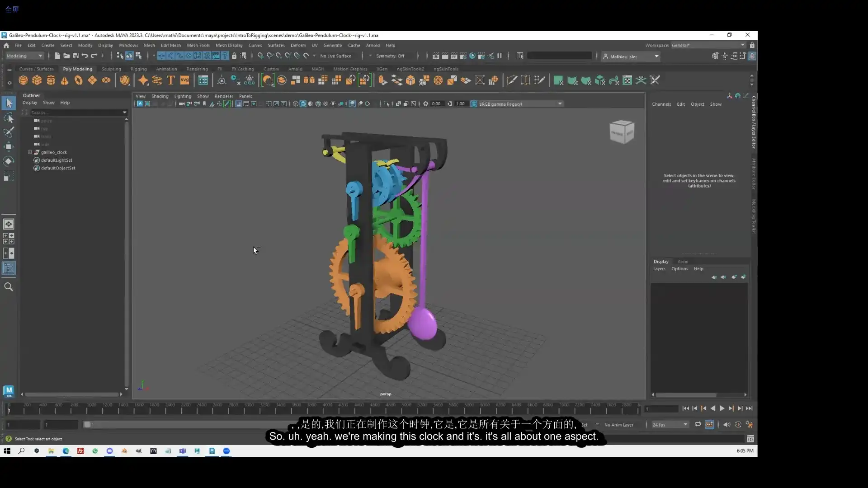Open the sRGB gamma color space dropdown
Image resolution: width=868 pixels, height=488 pixels.
click(x=520, y=104)
